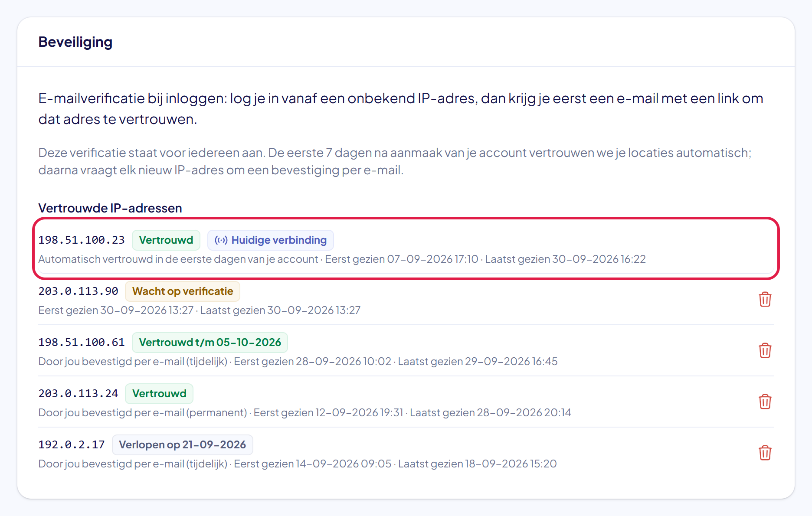Click trash icon for 203.0.113.24

tap(765, 402)
